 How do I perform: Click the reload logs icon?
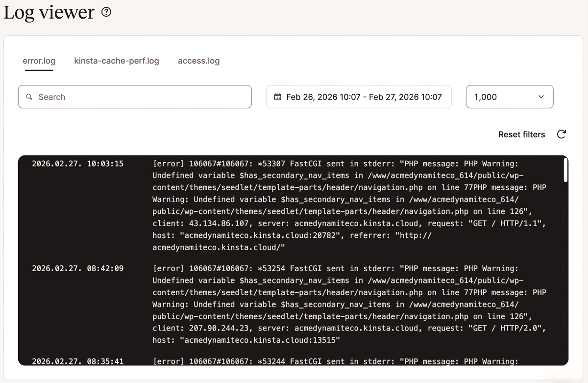pos(562,134)
